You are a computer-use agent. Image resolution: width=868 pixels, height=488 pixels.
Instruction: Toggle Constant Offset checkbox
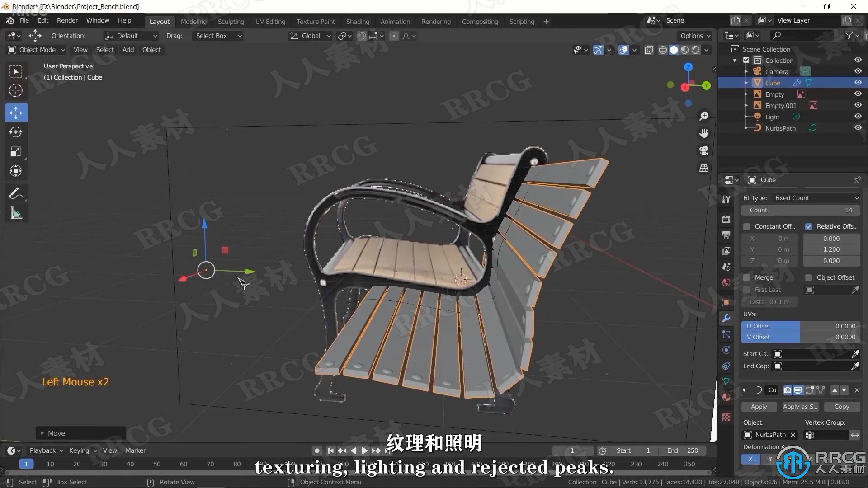[x=746, y=226]
